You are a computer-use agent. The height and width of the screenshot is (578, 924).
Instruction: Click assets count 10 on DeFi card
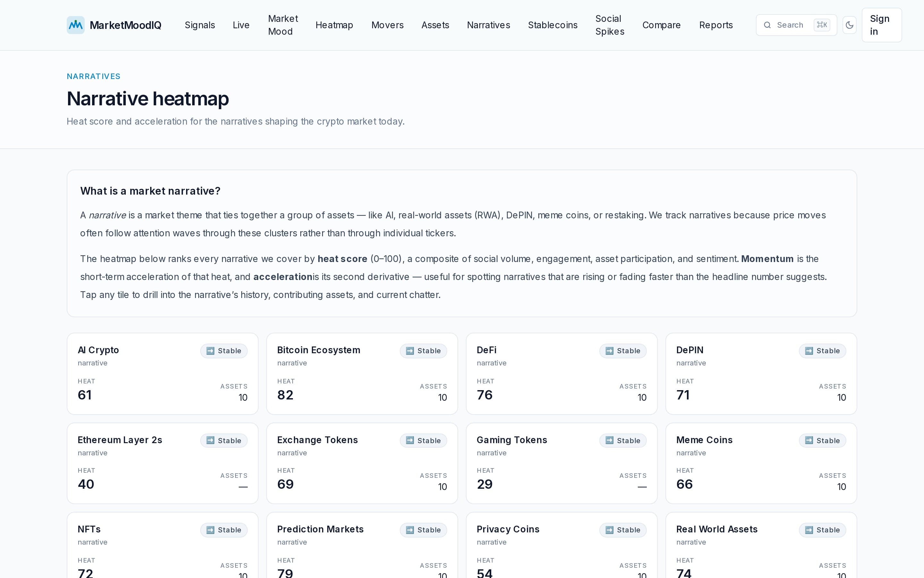tap(642, 398)
